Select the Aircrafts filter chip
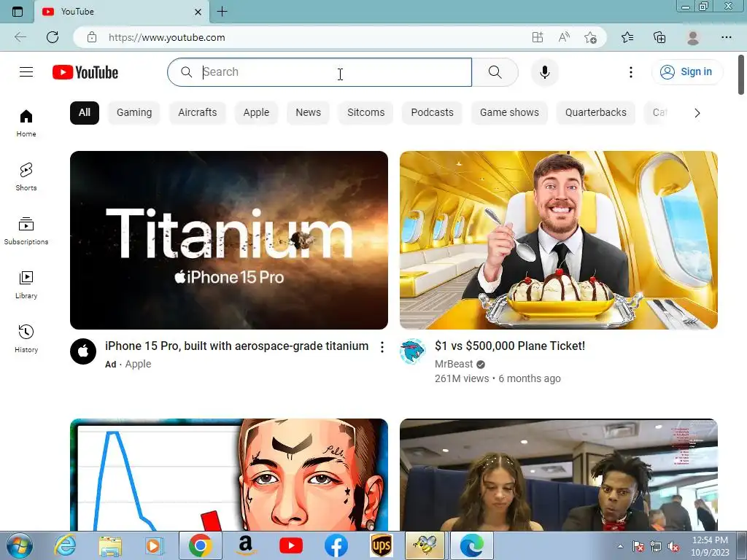The image size is (747, 560). point(197,113)
